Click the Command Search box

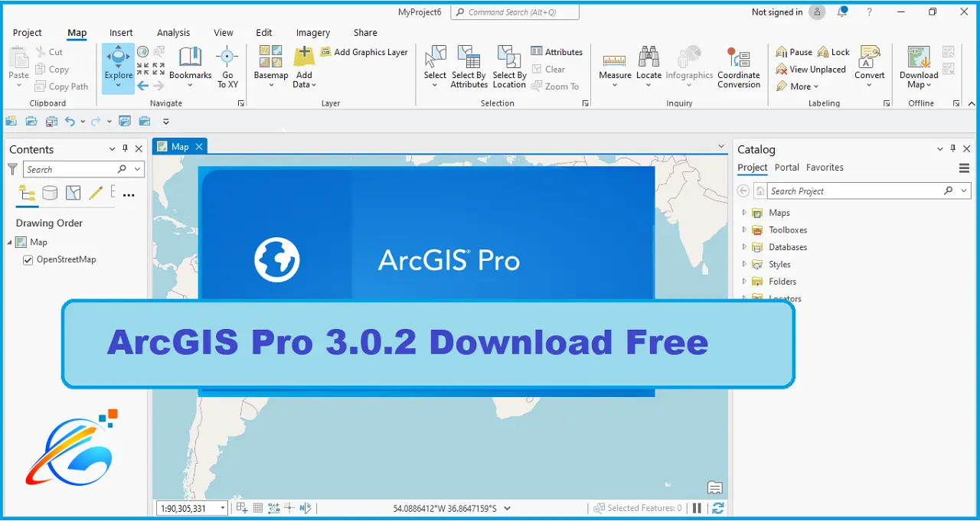[514, 12]
